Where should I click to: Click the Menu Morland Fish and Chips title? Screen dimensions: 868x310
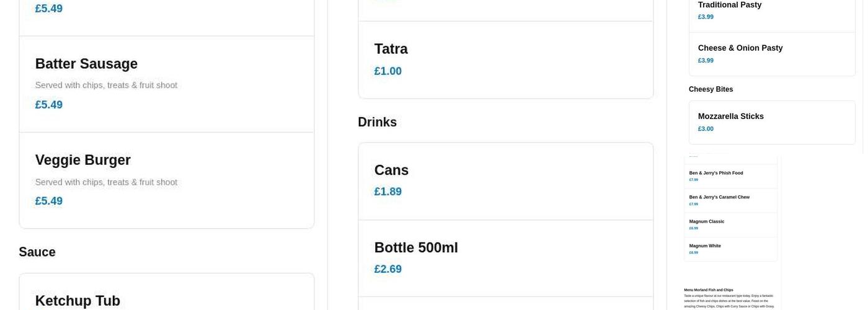[708, 290]
